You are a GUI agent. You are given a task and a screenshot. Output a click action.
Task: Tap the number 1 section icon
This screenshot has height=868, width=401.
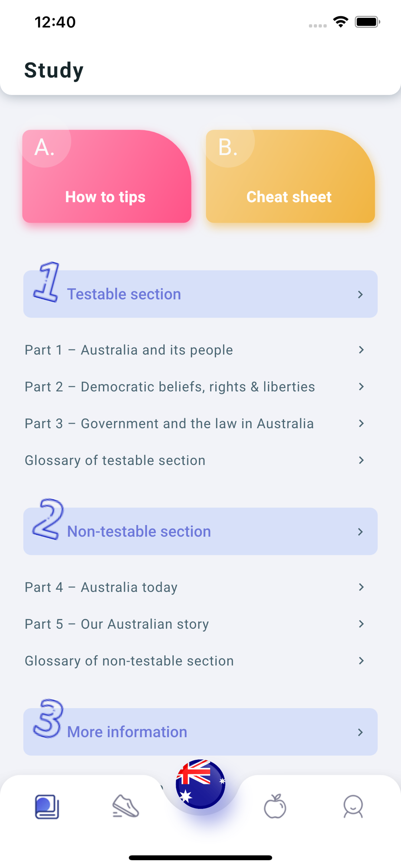[x=47, y=282]
